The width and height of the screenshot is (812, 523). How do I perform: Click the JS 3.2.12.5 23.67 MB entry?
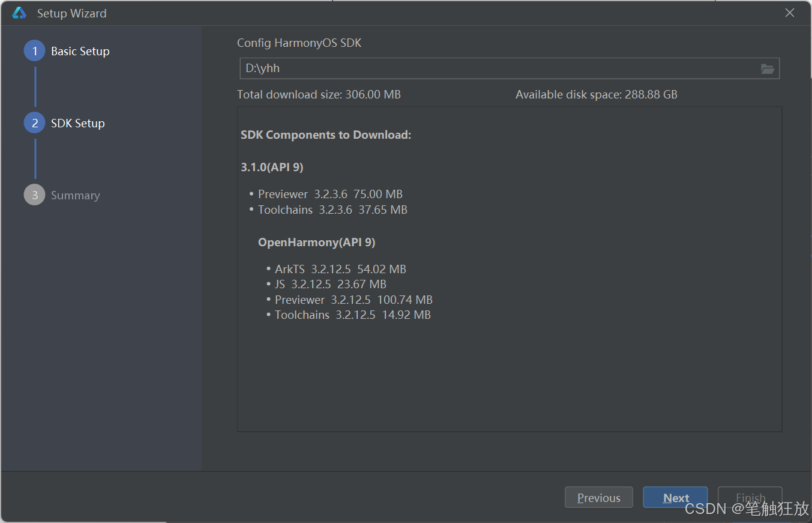(x=331, y=284)
